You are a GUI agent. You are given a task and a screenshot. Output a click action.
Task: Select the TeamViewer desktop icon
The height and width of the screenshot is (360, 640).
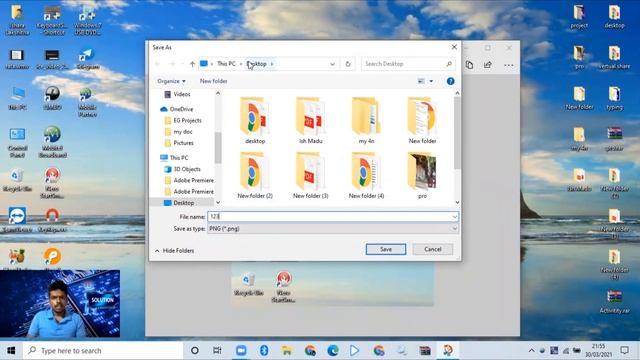(17, 220)
